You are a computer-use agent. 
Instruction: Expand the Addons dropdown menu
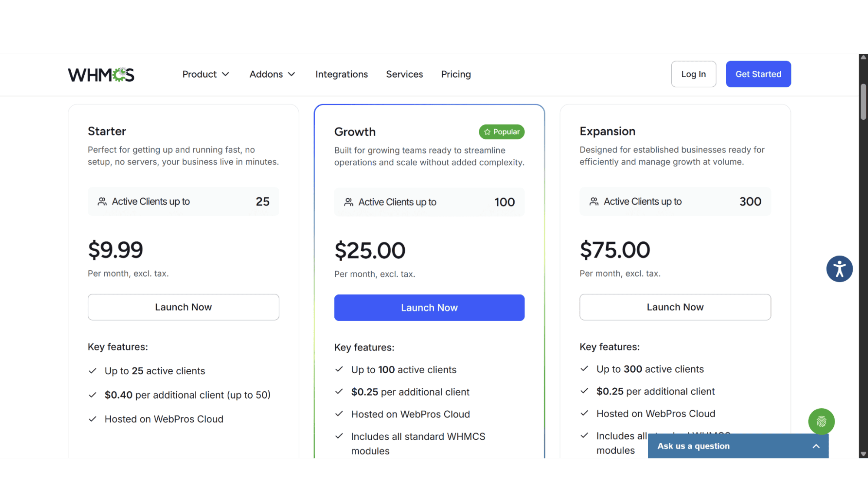point(272,74)
